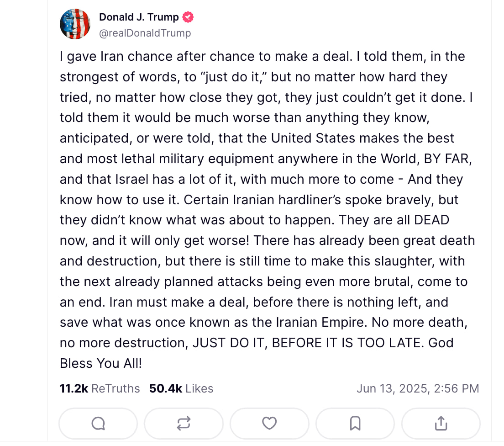View the 50.4k Likes list

click(x=181, y=388)
